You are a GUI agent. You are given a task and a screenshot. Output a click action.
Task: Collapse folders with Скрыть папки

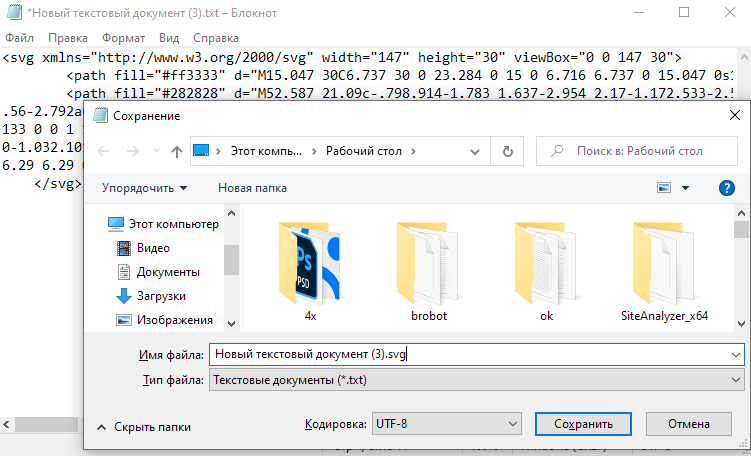[144, 427]
